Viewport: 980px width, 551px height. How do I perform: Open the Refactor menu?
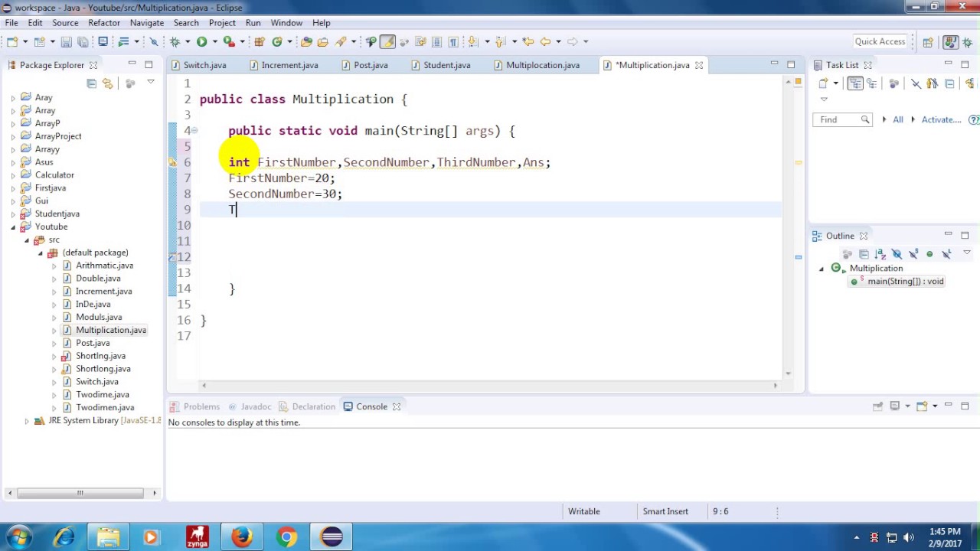(103, 23)
